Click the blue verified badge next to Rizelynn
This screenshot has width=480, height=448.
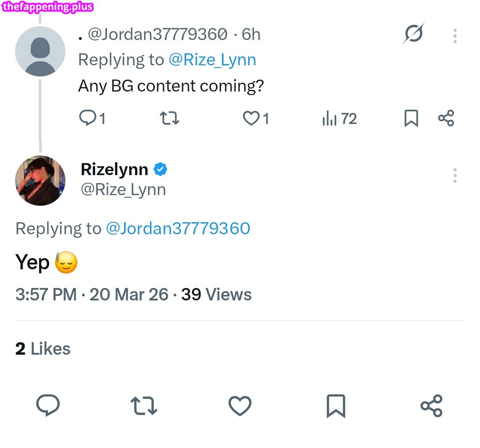pyautogui.click(x=160, y=169)
